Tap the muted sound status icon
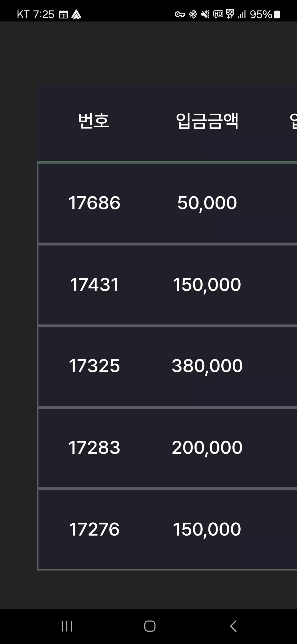 (x=205, y=14)
